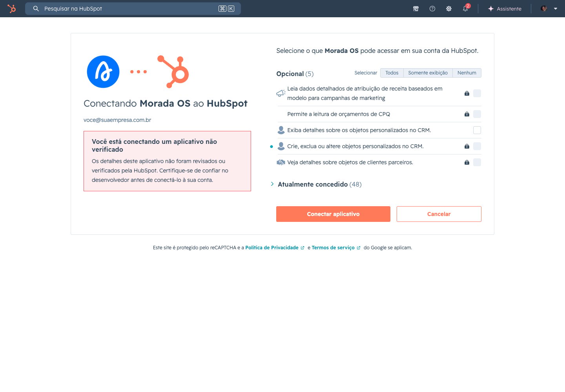Click lock icon on Crie, exclua ou altere row
The height and width of the screenshot is (392, 565).
467,146
